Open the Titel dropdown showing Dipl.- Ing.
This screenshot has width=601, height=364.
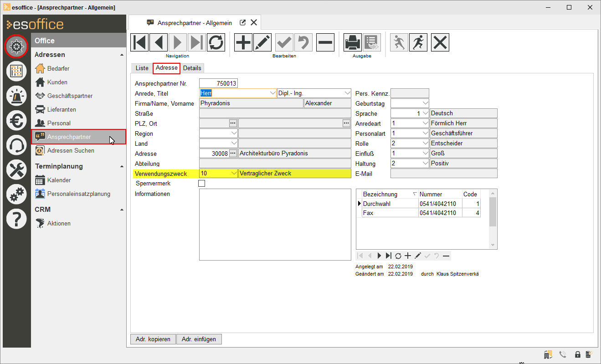[x=347, y=93]
